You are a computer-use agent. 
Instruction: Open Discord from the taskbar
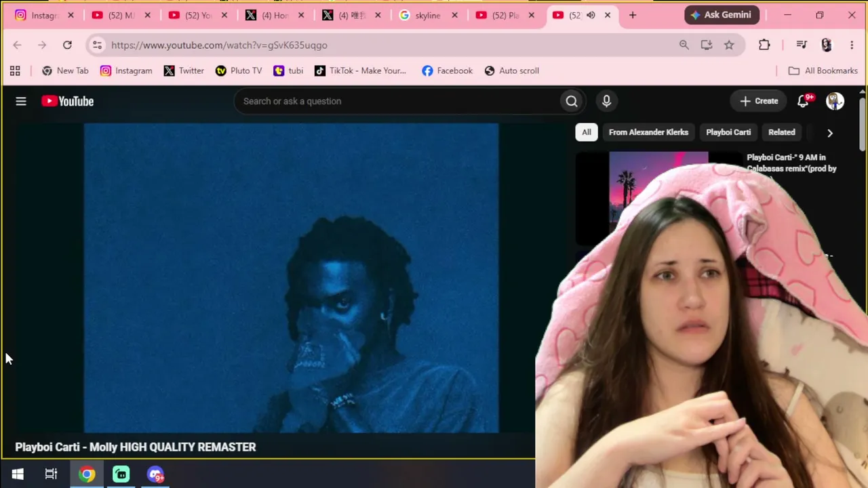(x=155, y=474)
